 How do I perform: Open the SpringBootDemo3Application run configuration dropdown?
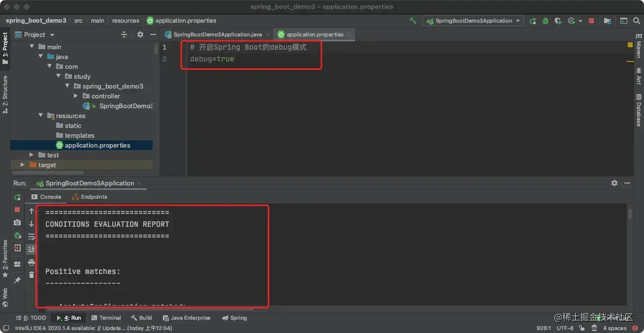coord(474,21)
